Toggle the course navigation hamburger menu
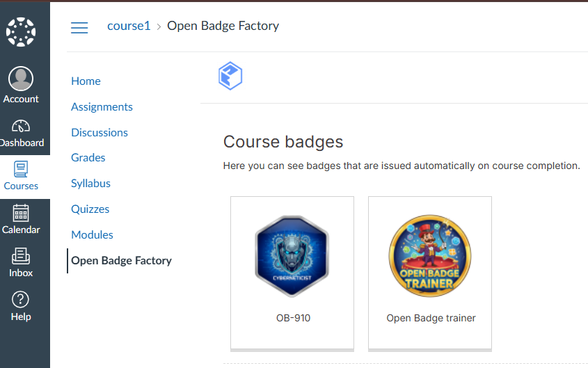Viewport: 588px width, 368px height. click(79, 27)
